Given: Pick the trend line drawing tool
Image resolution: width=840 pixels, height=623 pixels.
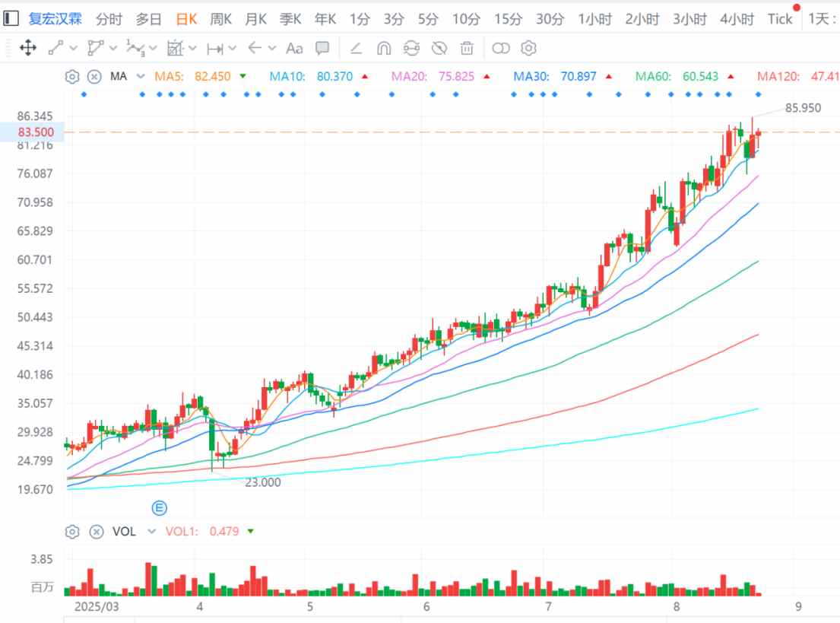Looking at the screenshot, I should coord(56,49).
